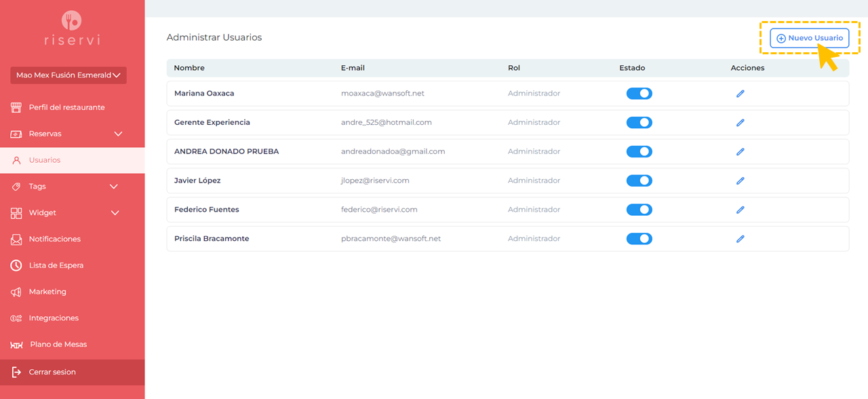Go to Usuarios menu item
The image size is (868, 399).
73,160
